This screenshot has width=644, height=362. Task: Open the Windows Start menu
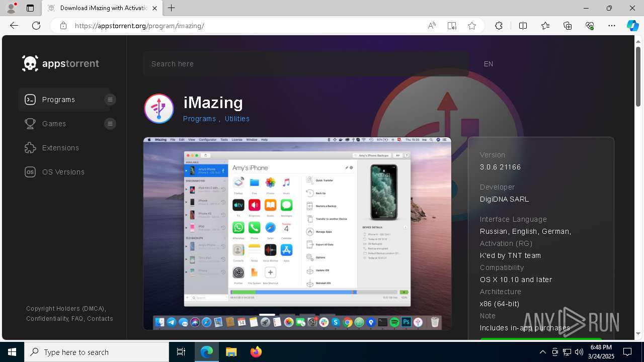pyautogui.click(x=12, y=352)
